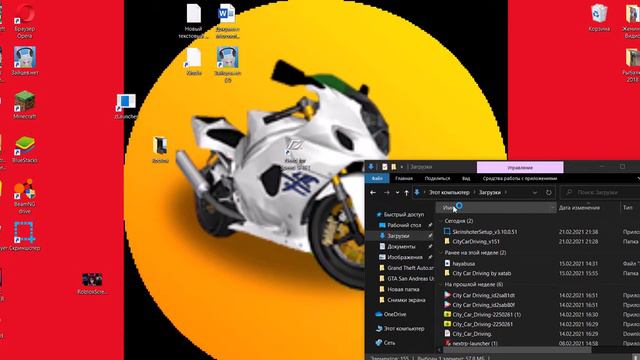Select the Зайцев.нет shortcut in the left column
This screenshot has width=640, height=360.
point(24,61)
